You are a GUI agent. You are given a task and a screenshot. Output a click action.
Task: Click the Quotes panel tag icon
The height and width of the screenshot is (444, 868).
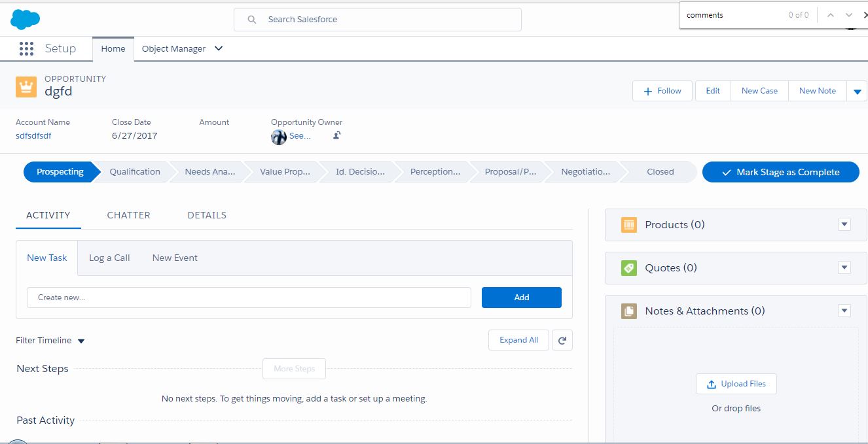[x=628, y=267]
